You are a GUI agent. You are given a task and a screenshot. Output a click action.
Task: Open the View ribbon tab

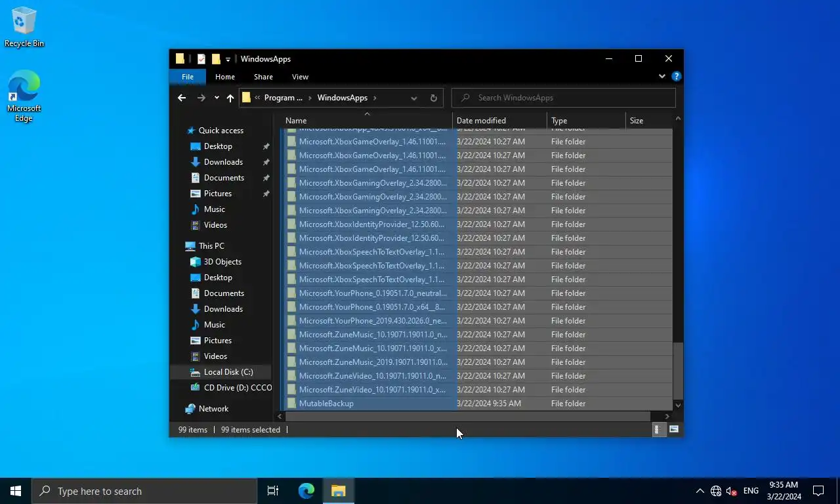pos(300,77)
